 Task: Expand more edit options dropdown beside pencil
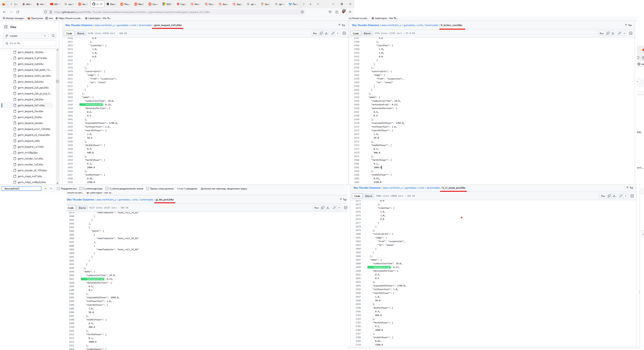(x=337, y=33)
